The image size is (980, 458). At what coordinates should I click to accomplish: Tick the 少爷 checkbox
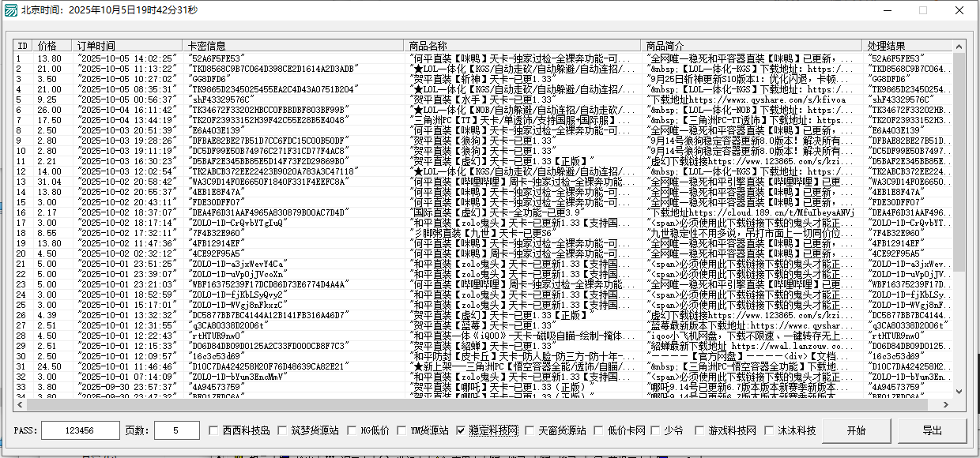coord(654,431)
